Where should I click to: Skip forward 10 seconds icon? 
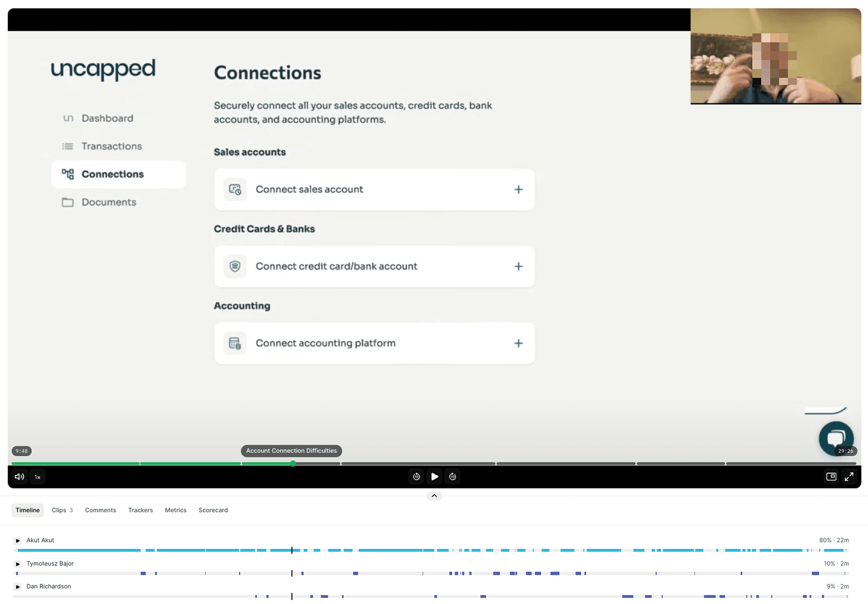point(453,477)
